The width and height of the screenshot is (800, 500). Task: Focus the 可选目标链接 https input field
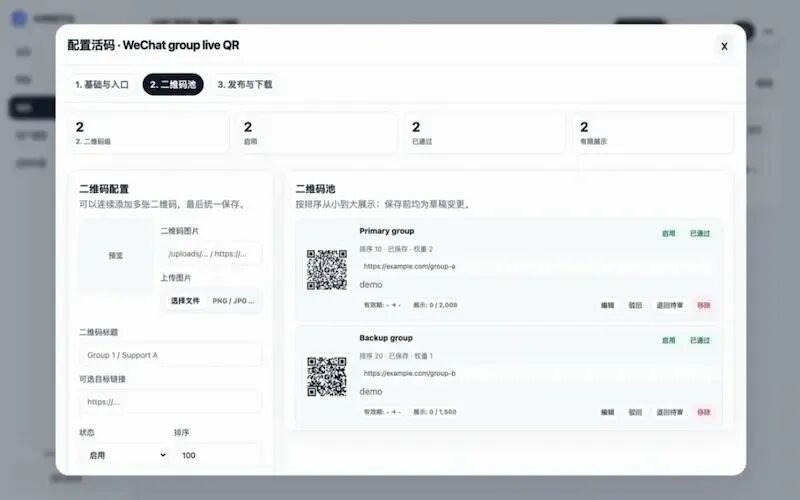click(170, 402)
